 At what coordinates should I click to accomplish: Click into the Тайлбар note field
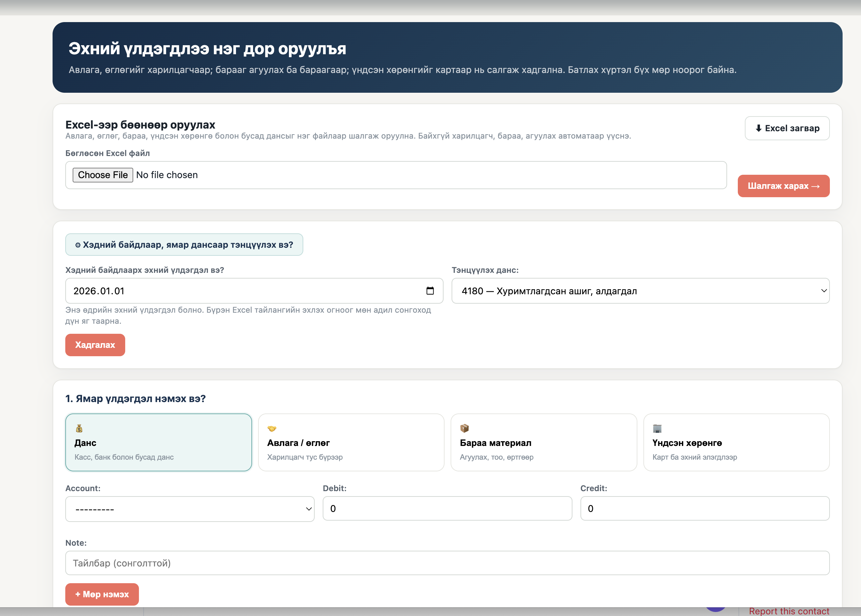(x=447, y=563)
